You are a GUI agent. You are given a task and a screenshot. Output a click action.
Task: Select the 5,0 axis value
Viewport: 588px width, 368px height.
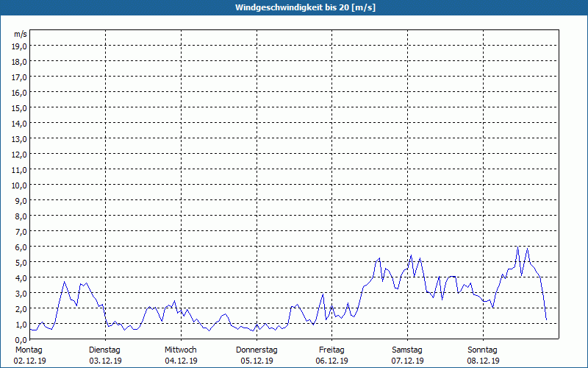(21, 263)
